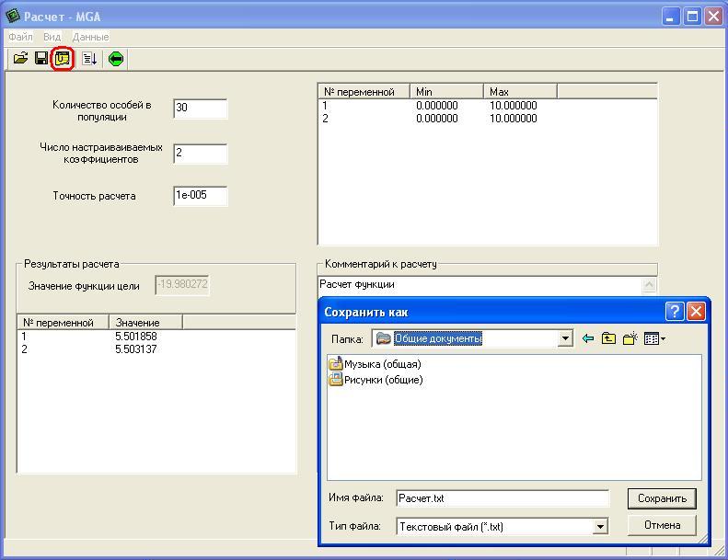Click the list sort toolbar icon

click(x=89, y=59)
